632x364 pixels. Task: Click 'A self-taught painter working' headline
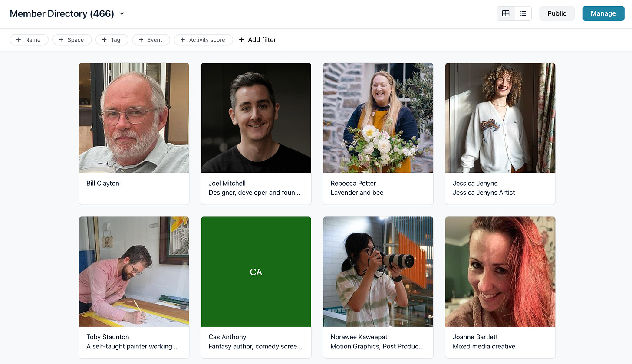(133, 346)
